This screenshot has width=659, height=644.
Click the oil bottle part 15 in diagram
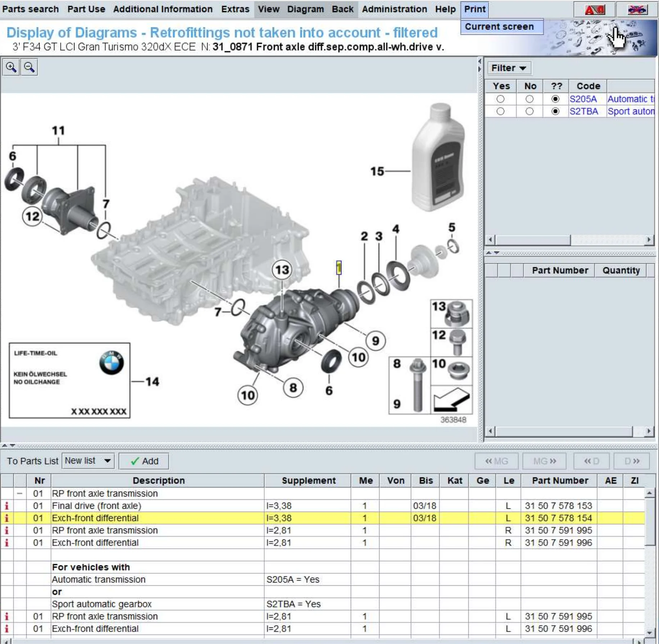pos(438,158)
